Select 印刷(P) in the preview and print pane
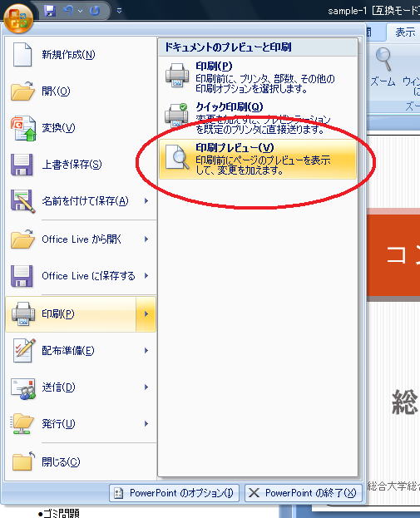Image resolution: width=420 pixels, height=518 pixels. coord(258,77)
